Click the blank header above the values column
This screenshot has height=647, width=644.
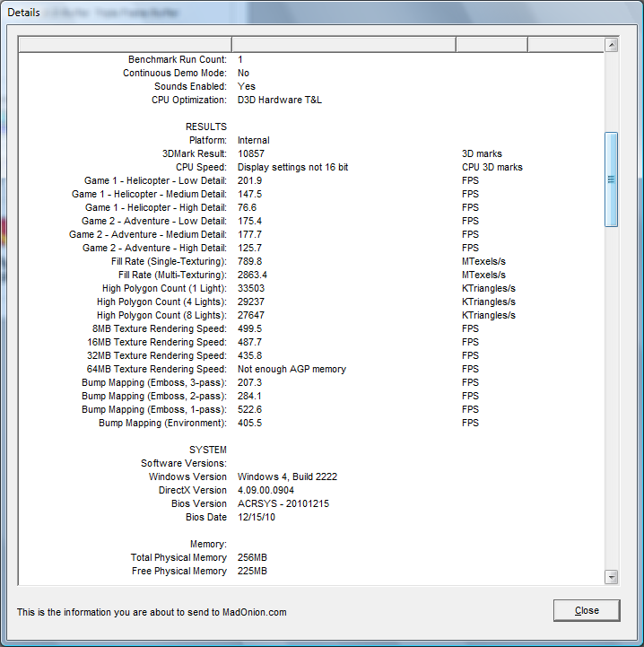tap(344, 45)
